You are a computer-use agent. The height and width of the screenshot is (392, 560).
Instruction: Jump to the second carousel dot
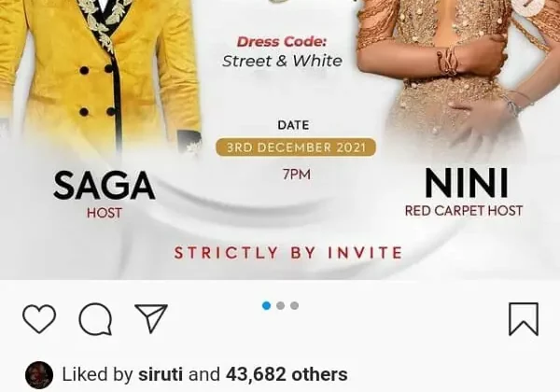click(281, 305)
